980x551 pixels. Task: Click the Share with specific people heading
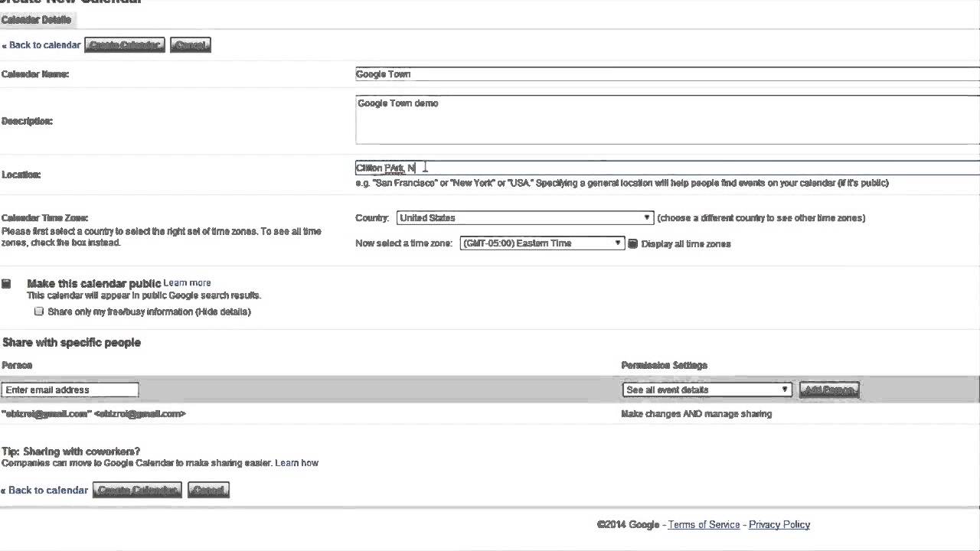coord(72,343)
